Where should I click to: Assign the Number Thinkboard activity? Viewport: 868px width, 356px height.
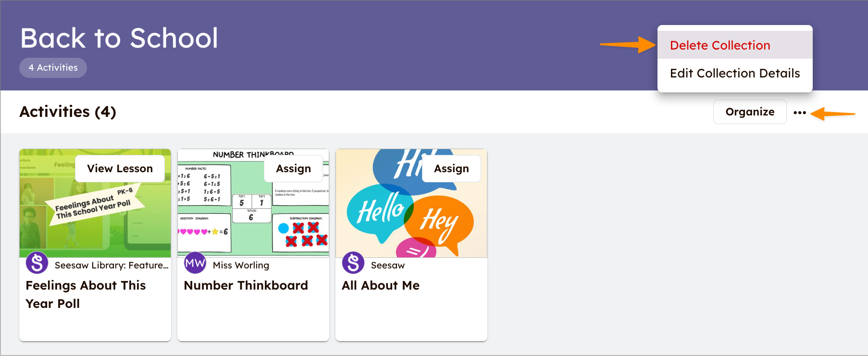coord(293,168)
